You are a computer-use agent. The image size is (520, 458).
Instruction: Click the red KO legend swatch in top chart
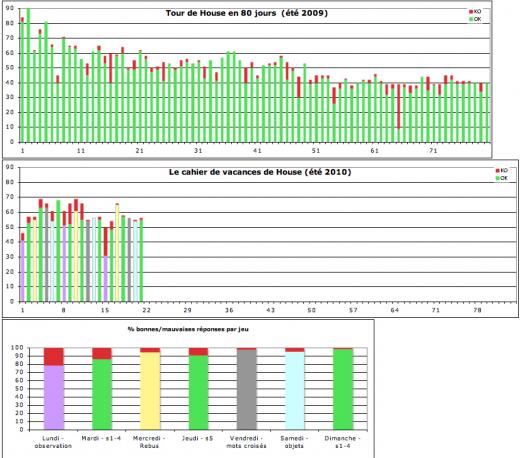(x=471, y=12)
